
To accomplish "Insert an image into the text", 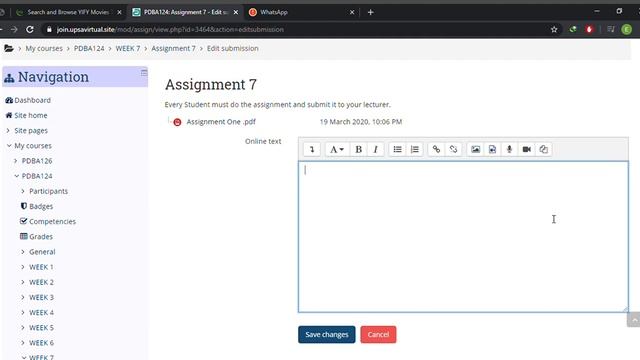I will (x=476, y=149).
